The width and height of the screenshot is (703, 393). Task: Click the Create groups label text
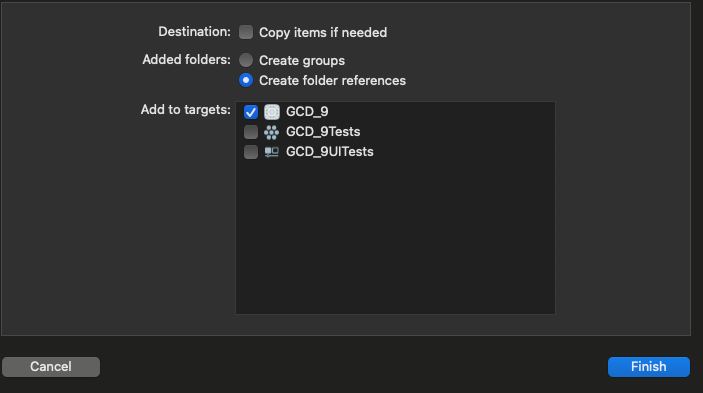(x=302, y=60)
